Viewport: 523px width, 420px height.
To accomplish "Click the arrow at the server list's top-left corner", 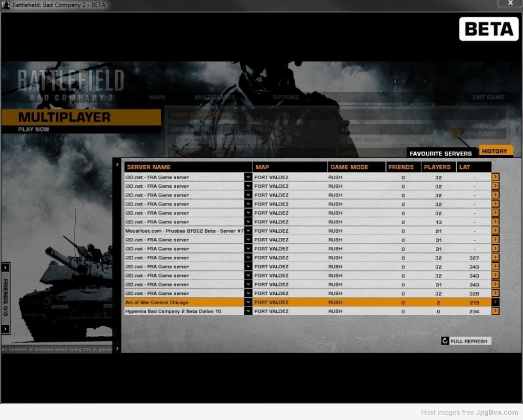I will 117,164.
